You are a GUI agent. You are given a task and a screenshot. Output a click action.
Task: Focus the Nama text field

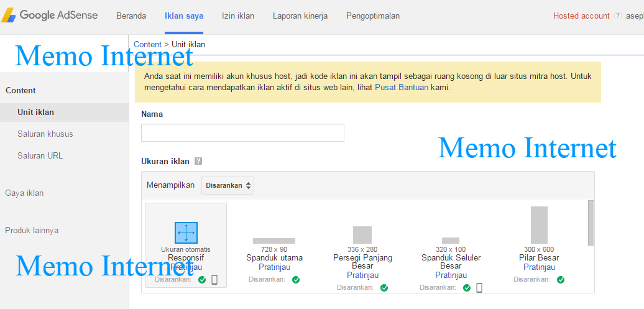[x=242, y=132]
